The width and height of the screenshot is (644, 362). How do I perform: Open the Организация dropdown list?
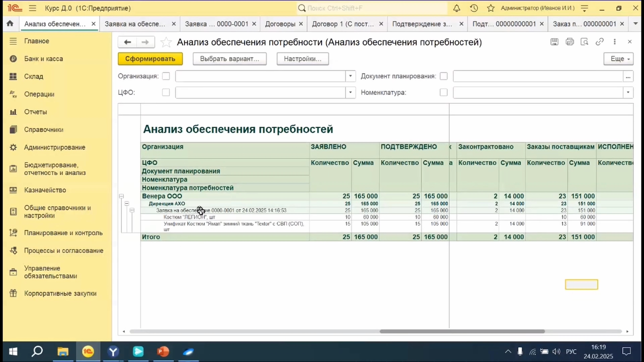coord(350,76)
